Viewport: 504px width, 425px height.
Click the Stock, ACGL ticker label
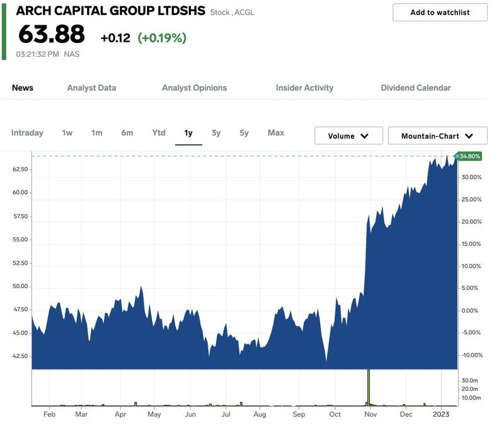(x=232, y=13)
